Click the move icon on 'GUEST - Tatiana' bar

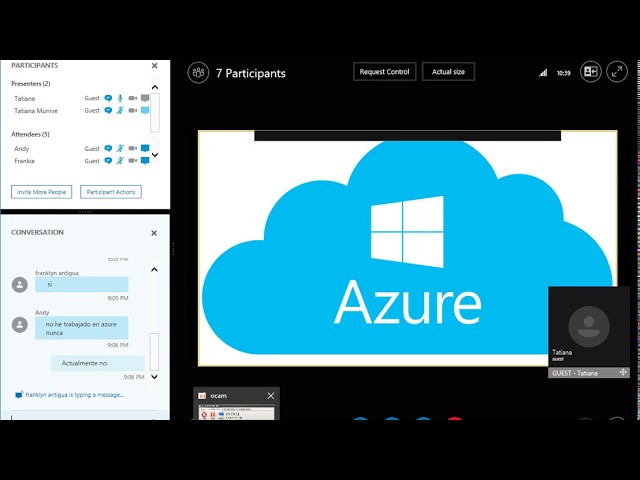[623, 372]
